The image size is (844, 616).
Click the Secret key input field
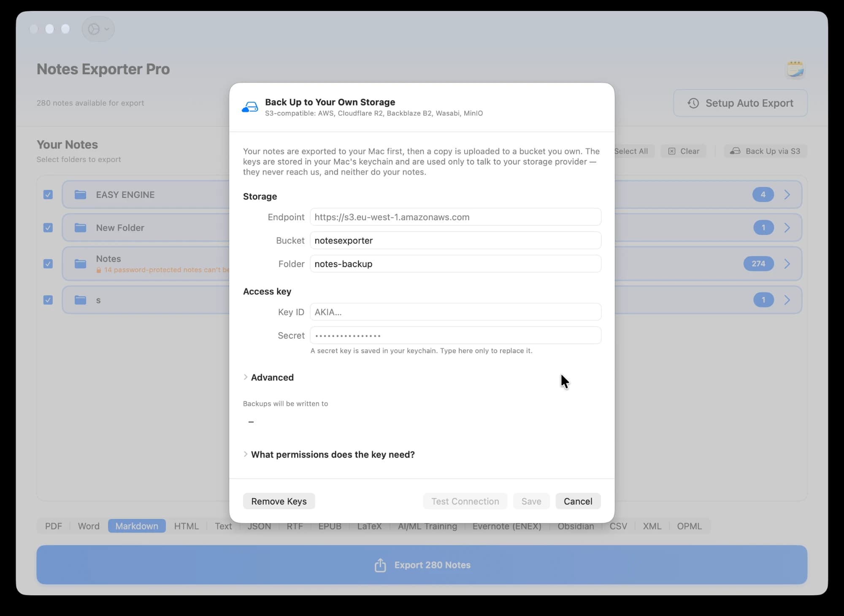coord(456,335)
